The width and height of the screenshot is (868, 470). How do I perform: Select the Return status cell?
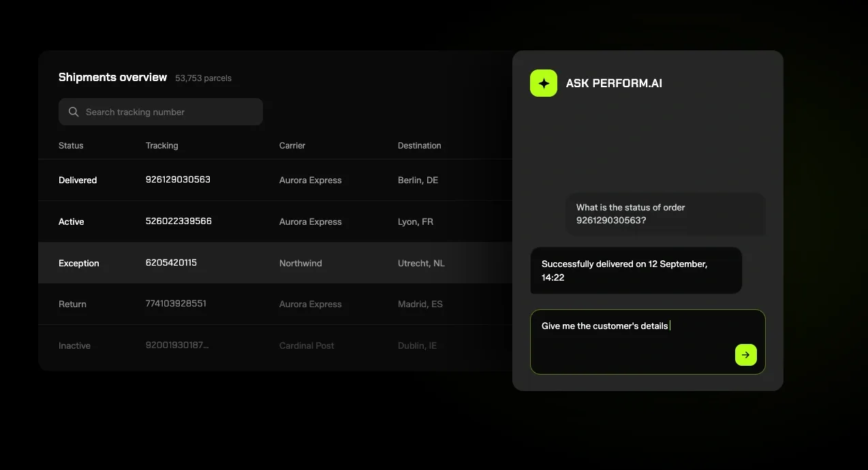click(72, 304)
